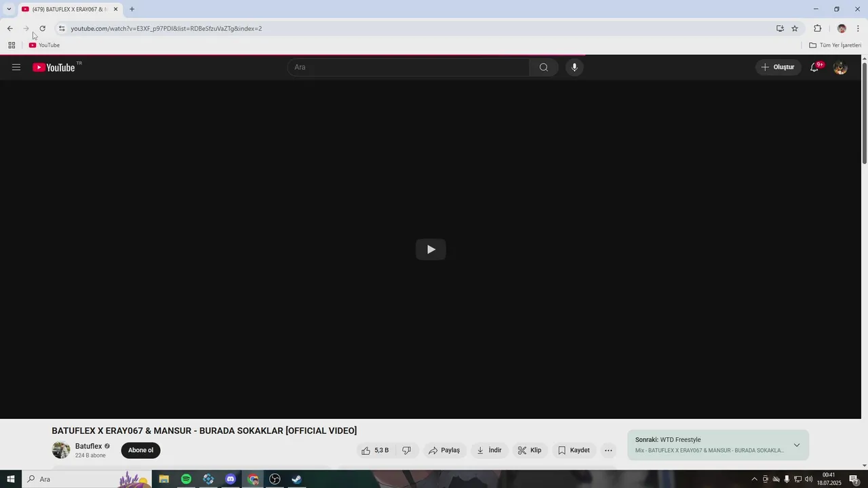The image size is (868, 488).
Task: Open a new browser tab
Action: (x=132, y=9)
